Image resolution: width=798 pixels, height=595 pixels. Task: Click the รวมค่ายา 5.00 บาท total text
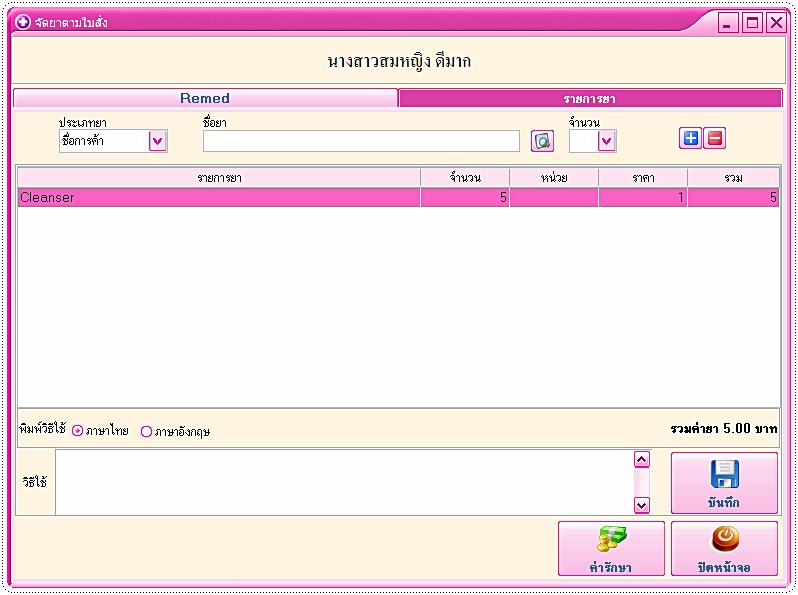click(724, 429)
